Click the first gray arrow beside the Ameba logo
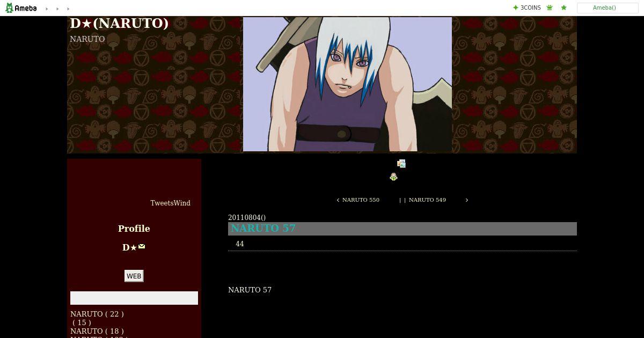 [47, 9]
